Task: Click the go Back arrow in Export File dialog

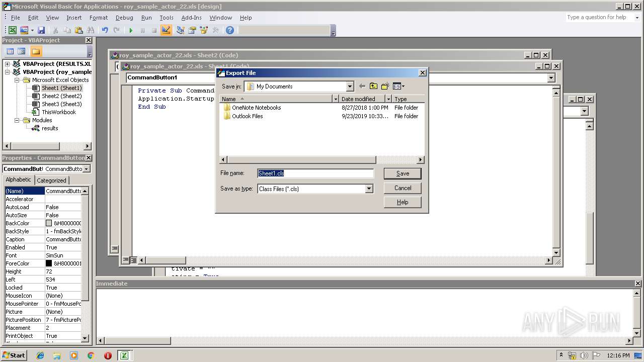Action: coord(362,86)
